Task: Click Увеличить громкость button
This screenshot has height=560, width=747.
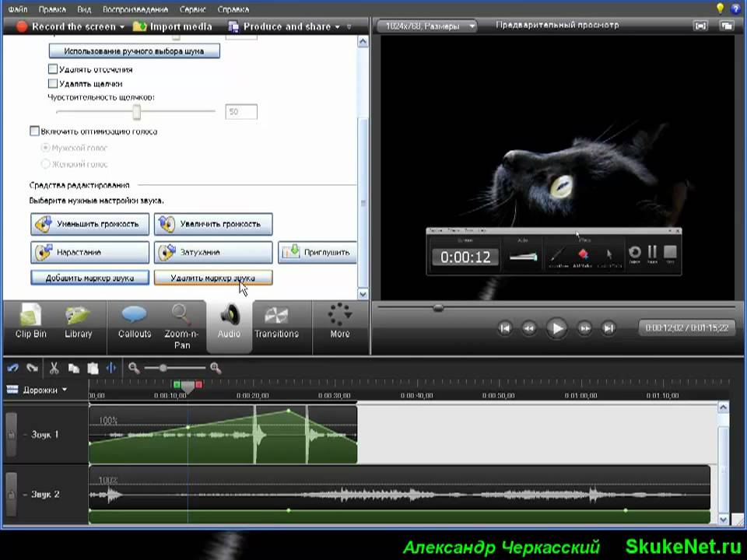Action: 213,224
